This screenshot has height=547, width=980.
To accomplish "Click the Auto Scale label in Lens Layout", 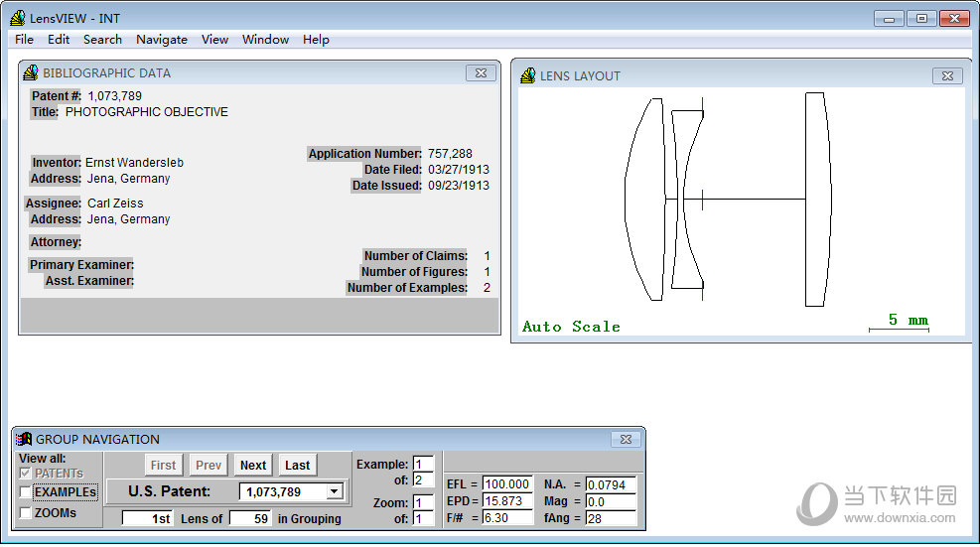I will pos(571,327).
